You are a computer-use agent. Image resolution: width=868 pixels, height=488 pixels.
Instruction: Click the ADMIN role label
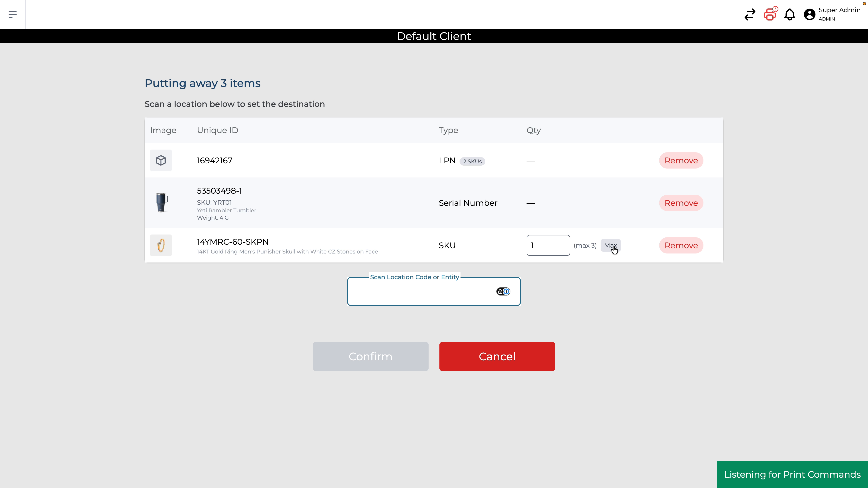827,19
